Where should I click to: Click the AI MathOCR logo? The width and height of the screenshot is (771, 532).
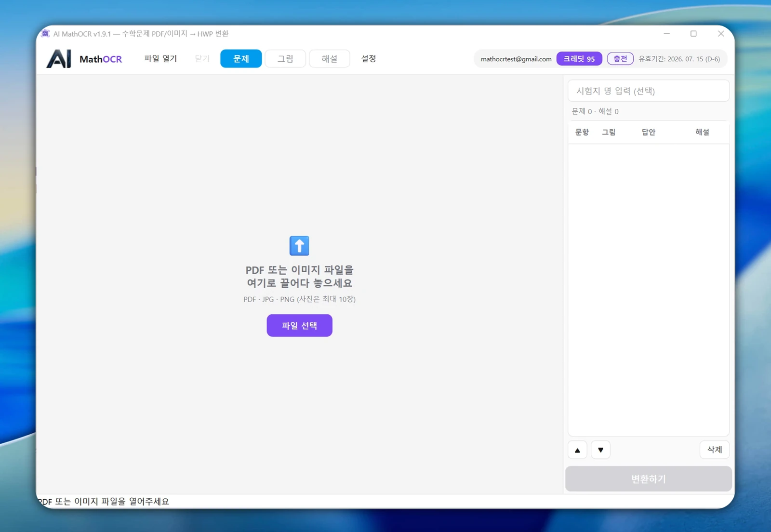84,59
